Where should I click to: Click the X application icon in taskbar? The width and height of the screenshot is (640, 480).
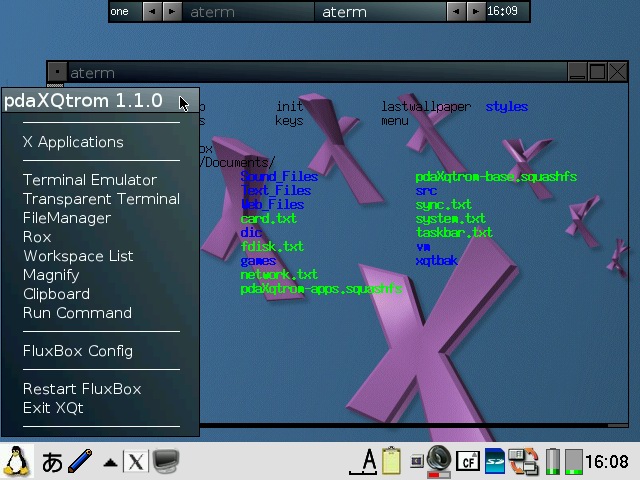coord(136,461)
